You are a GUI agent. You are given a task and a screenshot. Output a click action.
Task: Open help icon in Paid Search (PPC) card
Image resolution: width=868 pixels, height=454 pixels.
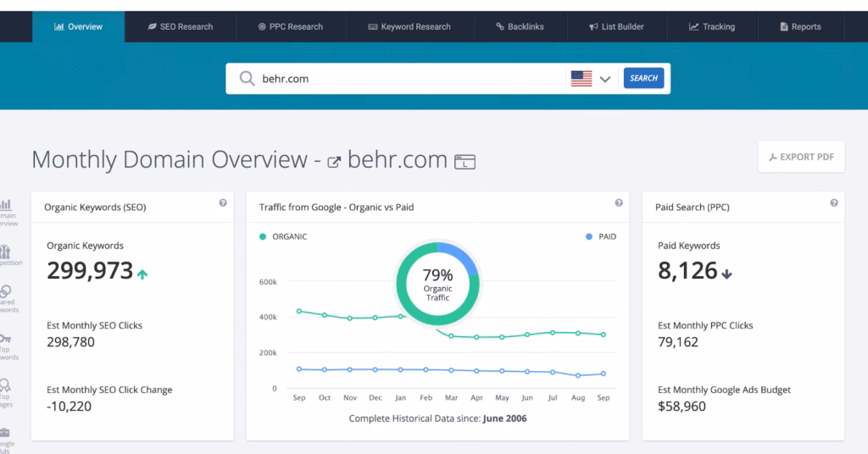834,203
